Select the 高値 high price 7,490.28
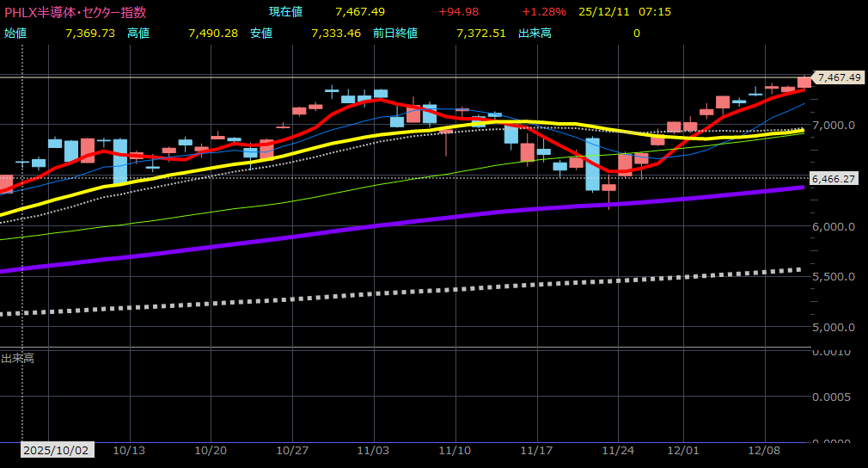Viewport: 868px width, 468px height. pos(212,33)
